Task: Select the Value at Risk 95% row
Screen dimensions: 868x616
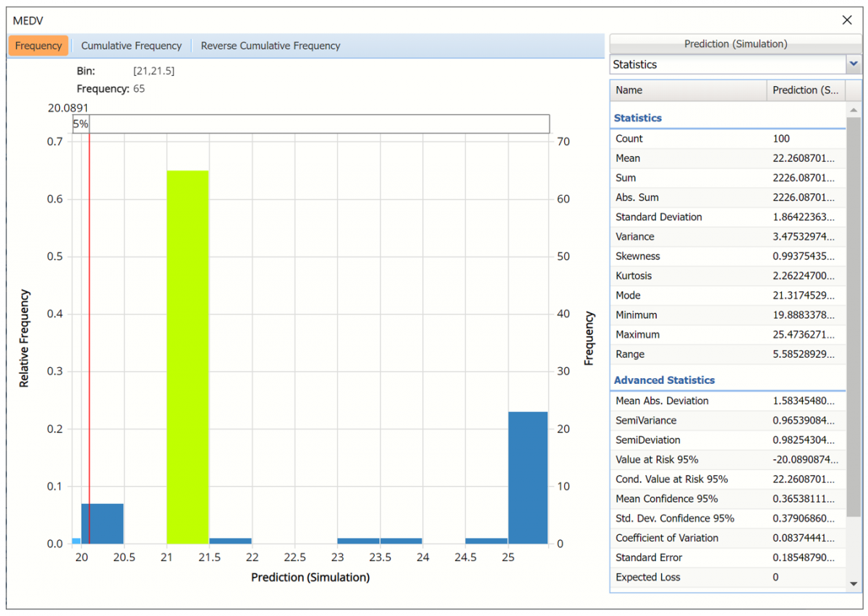Action: (727, 460)
